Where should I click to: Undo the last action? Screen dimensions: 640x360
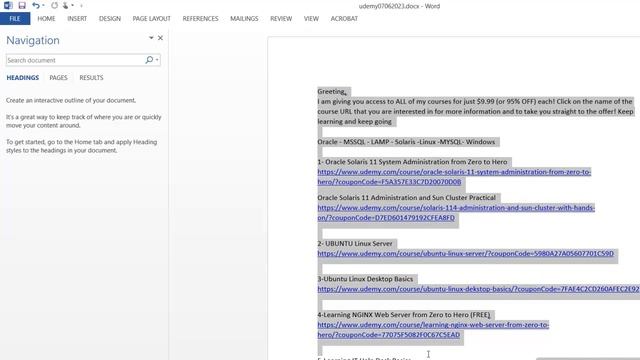click(x=36, y=5)
